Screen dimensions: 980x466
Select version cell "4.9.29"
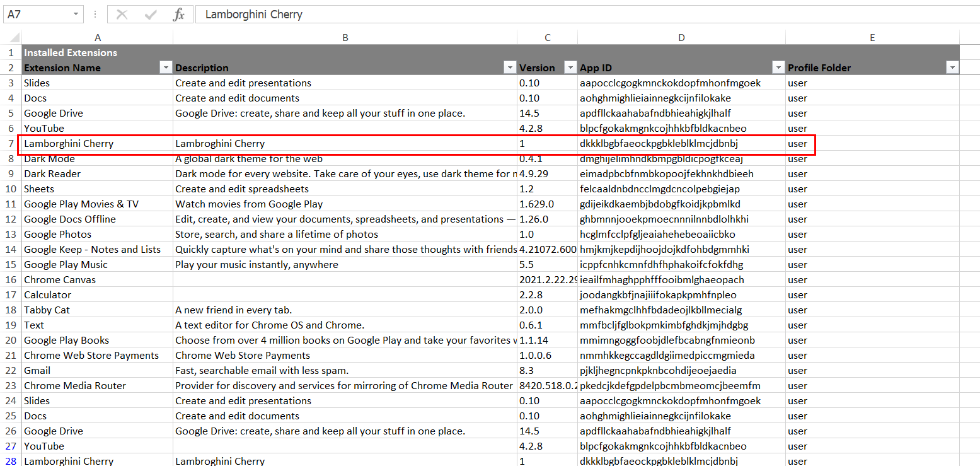pos(548,173)
